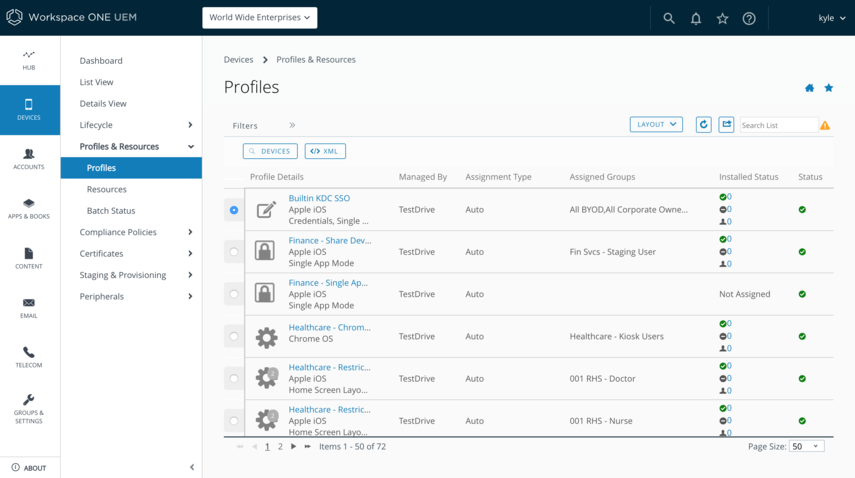This screenshot has width=855, height=478.
Task: Open the Batch Status menu item
Action: (x=111, y=211)
